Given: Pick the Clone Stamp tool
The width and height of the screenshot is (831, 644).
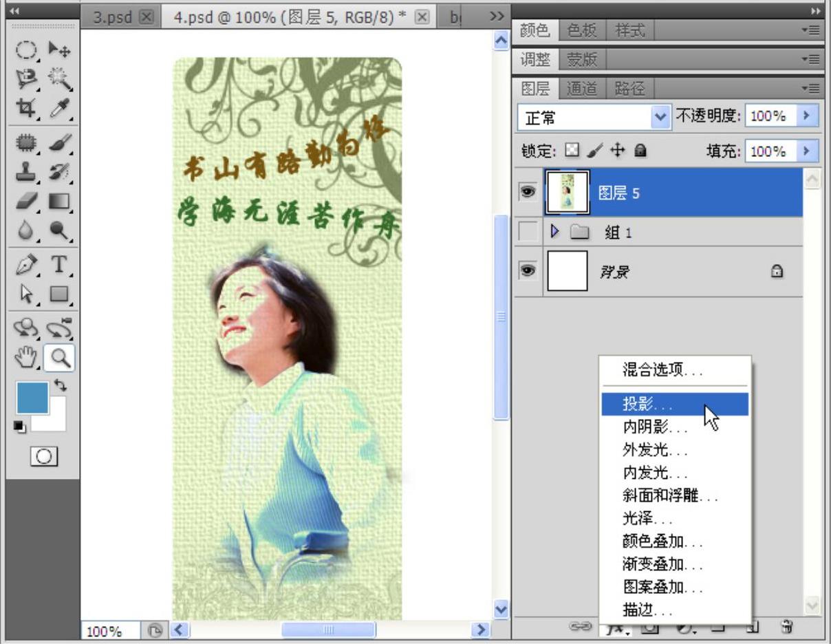Looking at the screenshot, I should click(25, 171).
